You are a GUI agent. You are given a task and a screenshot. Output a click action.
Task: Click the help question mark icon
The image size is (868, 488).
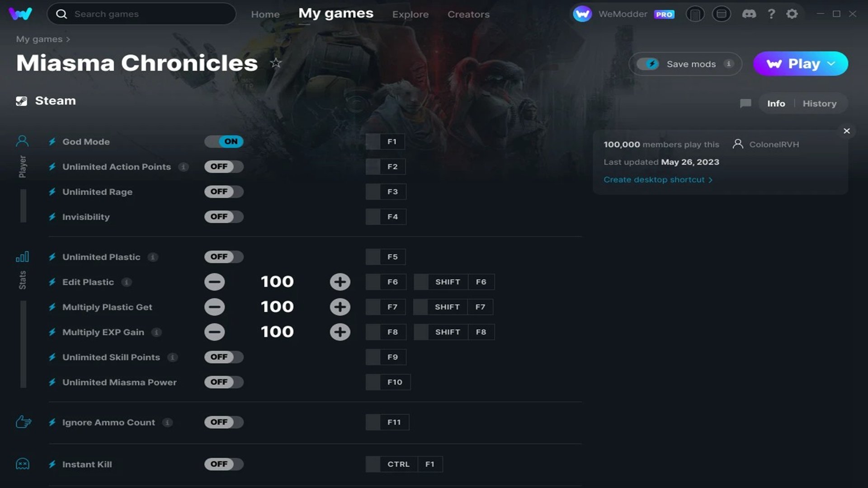click(771, 14)
